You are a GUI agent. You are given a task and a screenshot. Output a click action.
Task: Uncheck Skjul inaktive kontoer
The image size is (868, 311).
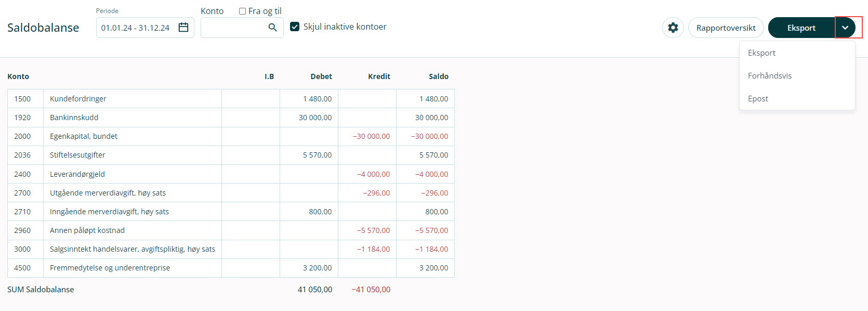click(x=295, y=27)
